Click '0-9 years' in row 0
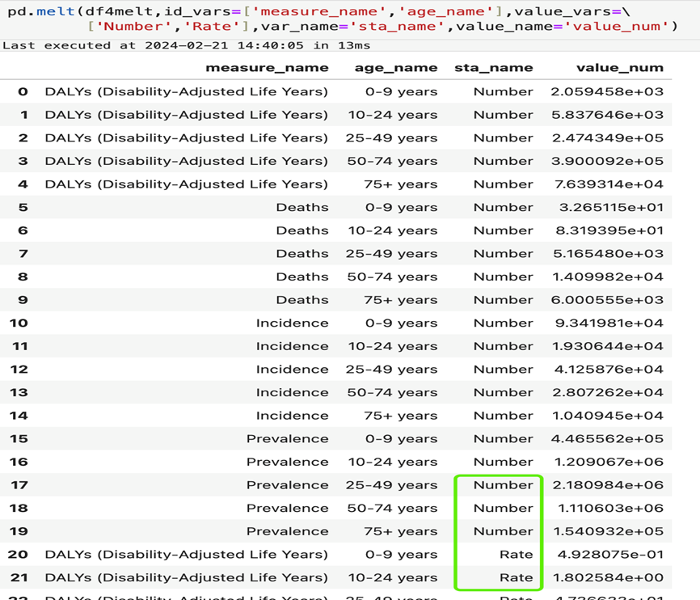 pyautogui.click(x=402, y=91)
